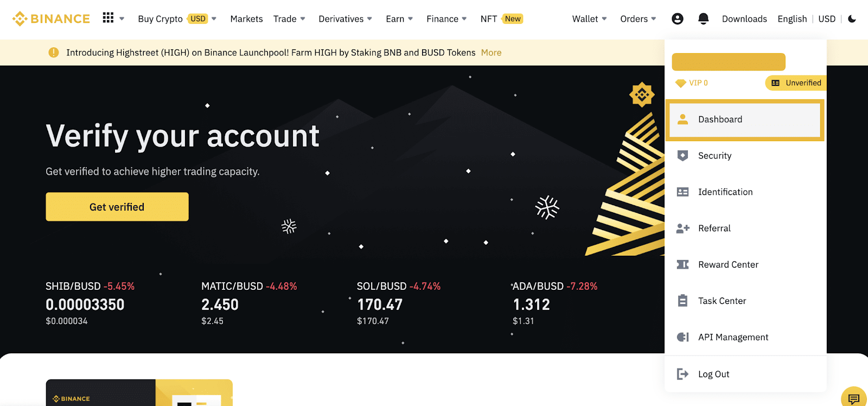868x406 pixels.
Task: Click the Task Center clipboard icon
Action: [x=683, y=301]
